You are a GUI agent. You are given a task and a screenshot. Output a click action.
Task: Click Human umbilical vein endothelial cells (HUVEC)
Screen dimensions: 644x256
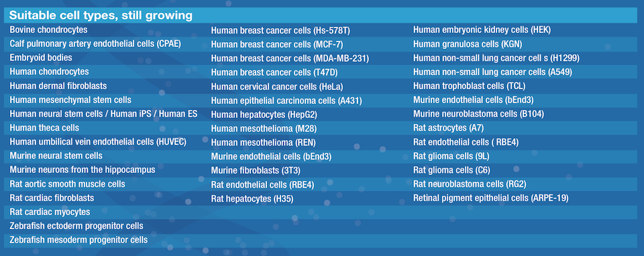point(98,142)
